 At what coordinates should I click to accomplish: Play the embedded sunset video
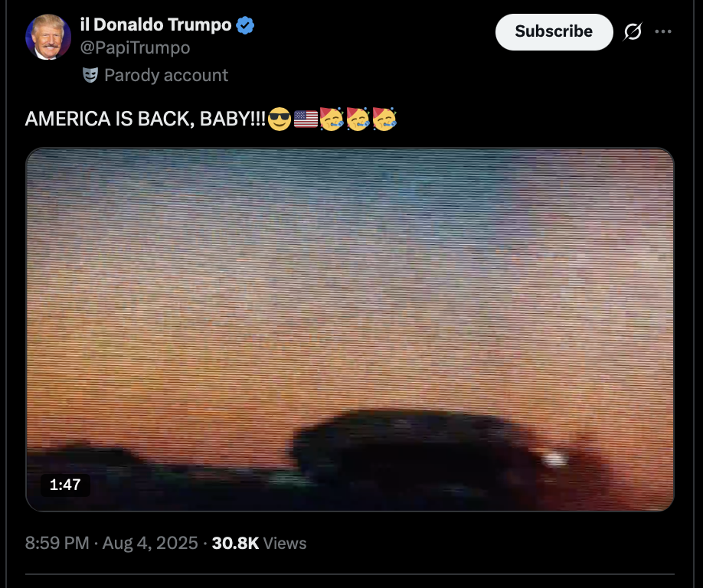point(350,329)
